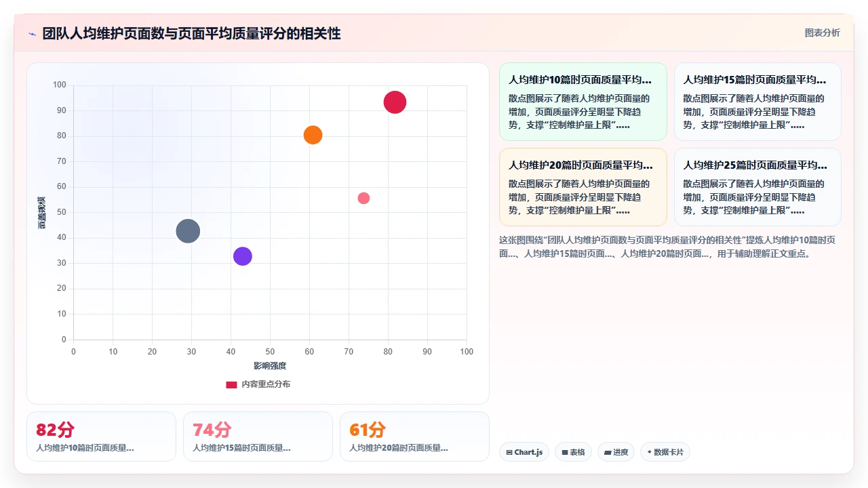Click the 影响强度 x-axis label
Viewport: 868px width, 488px height.
pyautogui.click(x=270, y=366)
